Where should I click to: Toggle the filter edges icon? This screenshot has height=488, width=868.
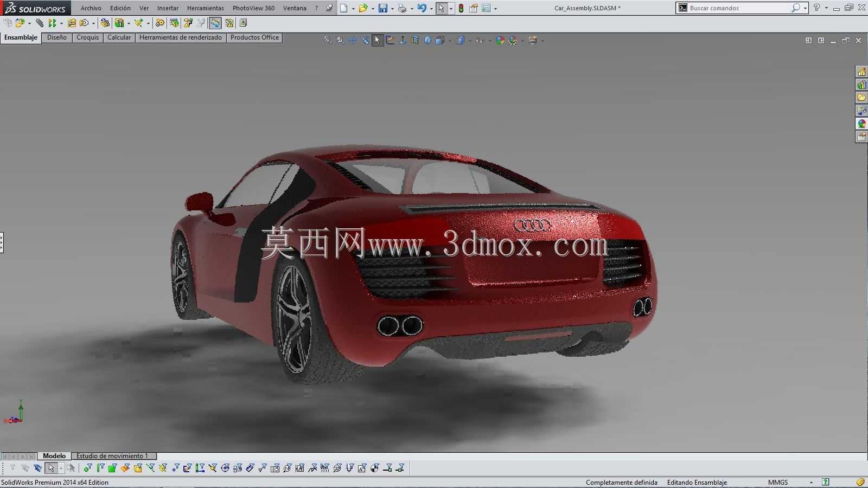point(100,468)
